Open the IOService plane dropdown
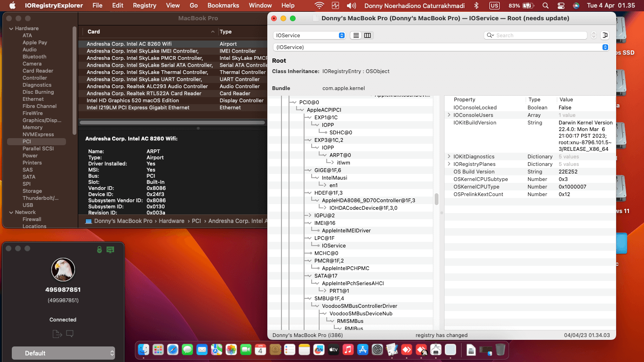This screenshot has height=362, width=644. pos(309,35)
